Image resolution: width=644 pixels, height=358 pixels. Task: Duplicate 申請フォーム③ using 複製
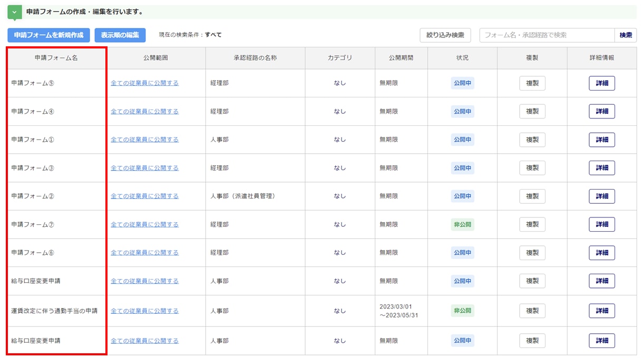532,168
